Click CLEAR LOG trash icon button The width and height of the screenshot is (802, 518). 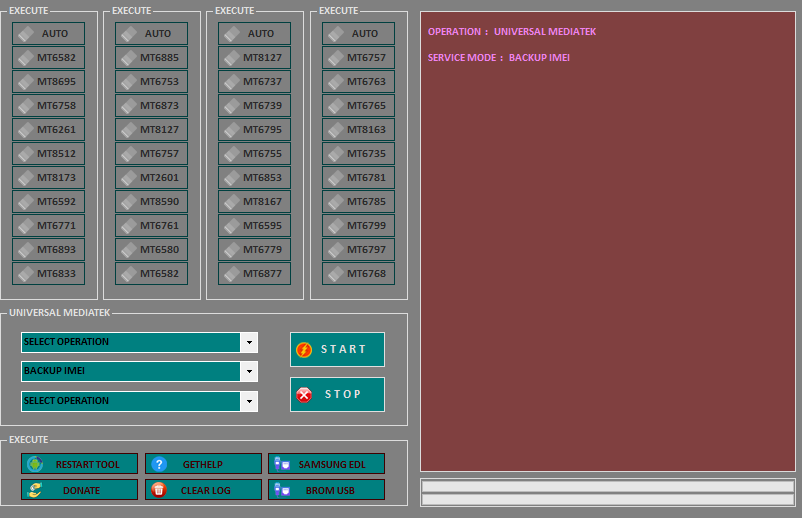coord(203,490)
